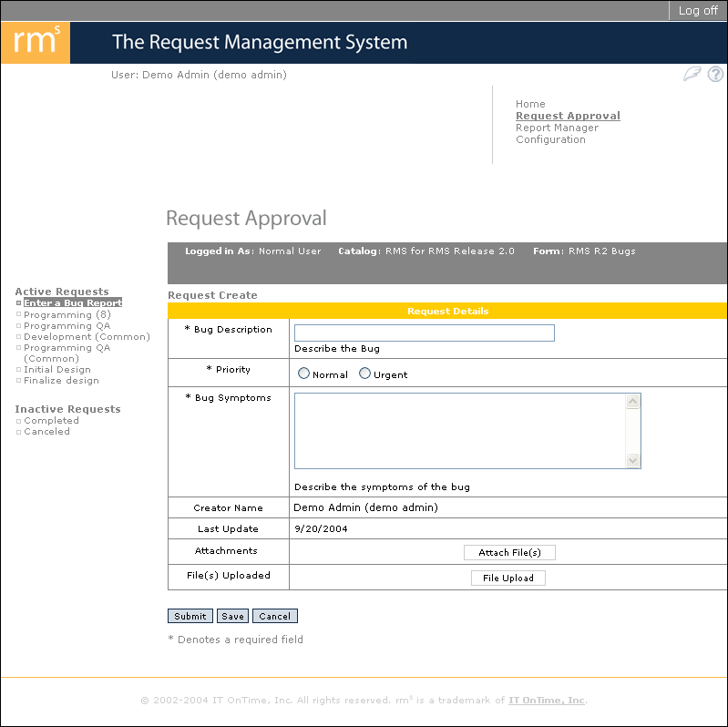The width and height of the screenshot is (728, 727).
Task: Open Programming (8) requests
Action: tap(67, 314)
